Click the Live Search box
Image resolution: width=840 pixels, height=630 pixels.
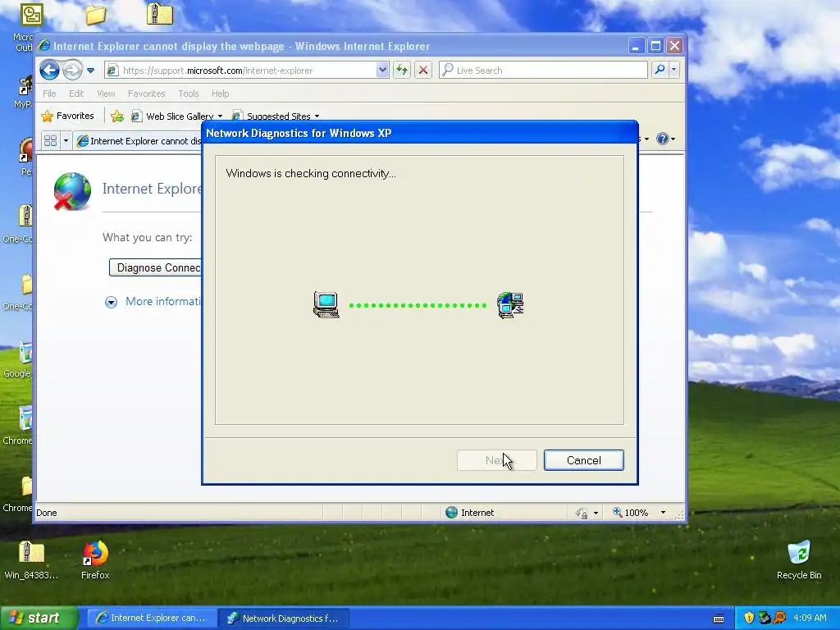(x=543, y=71)
